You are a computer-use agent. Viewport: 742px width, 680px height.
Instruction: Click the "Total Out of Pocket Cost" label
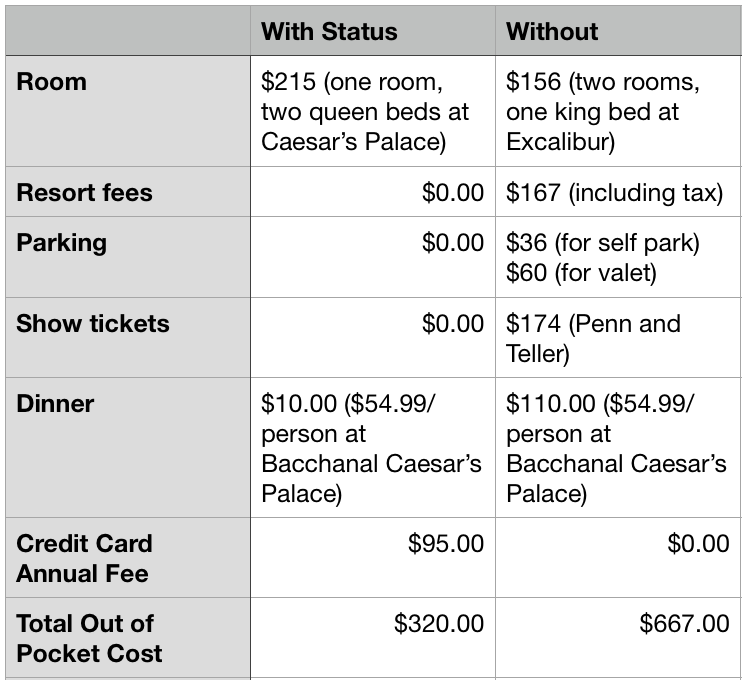click(89, 638)
